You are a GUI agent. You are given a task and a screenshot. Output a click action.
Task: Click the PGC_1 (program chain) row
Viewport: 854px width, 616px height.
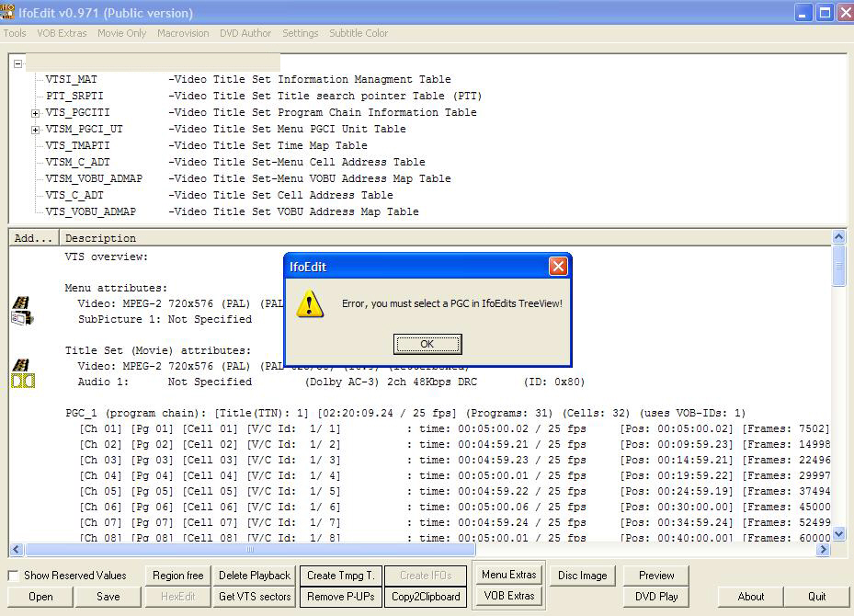click(x=405, y=414)
